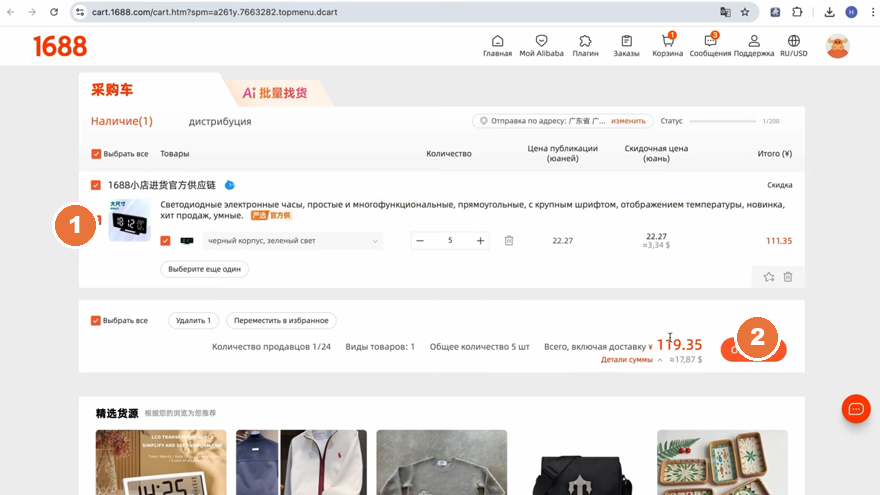Click LED clock product thumbnail

tap(129, 220)
